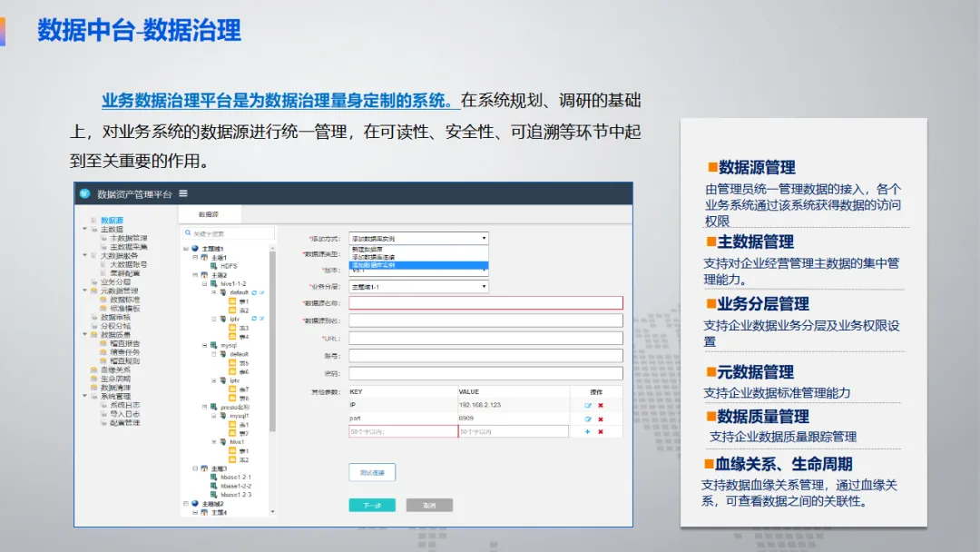Click the globe icon of 主题域1
This screenshot has height=552, width=980.
point(195,248)
